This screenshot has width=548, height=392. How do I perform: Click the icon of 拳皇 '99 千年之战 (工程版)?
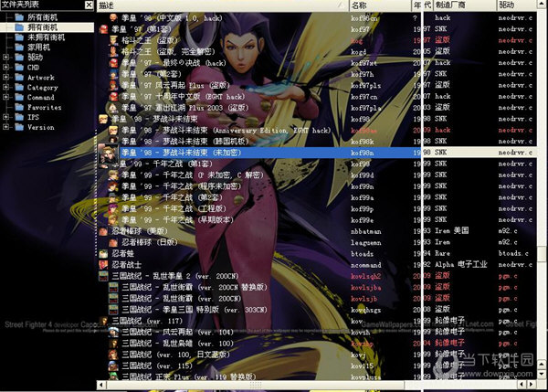coord(113,208)
